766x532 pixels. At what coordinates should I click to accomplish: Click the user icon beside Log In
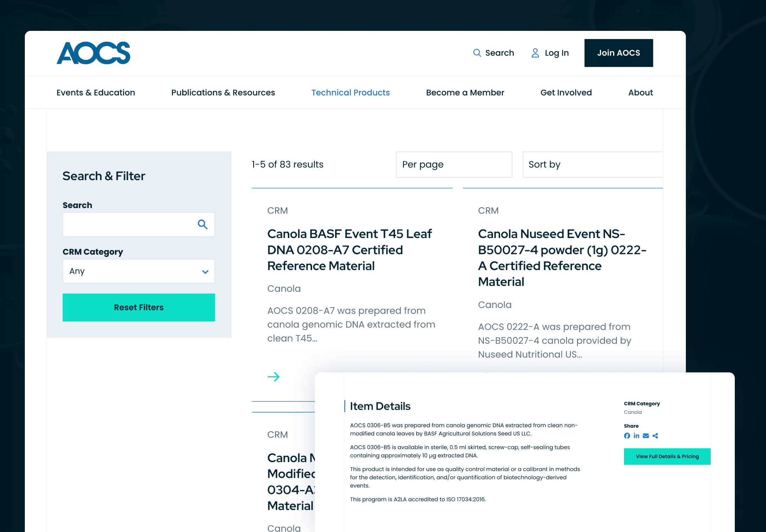coord(535,53)
